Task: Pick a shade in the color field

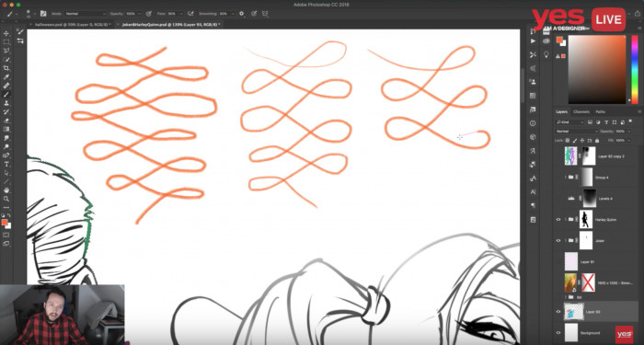Action: pos(597,69)
